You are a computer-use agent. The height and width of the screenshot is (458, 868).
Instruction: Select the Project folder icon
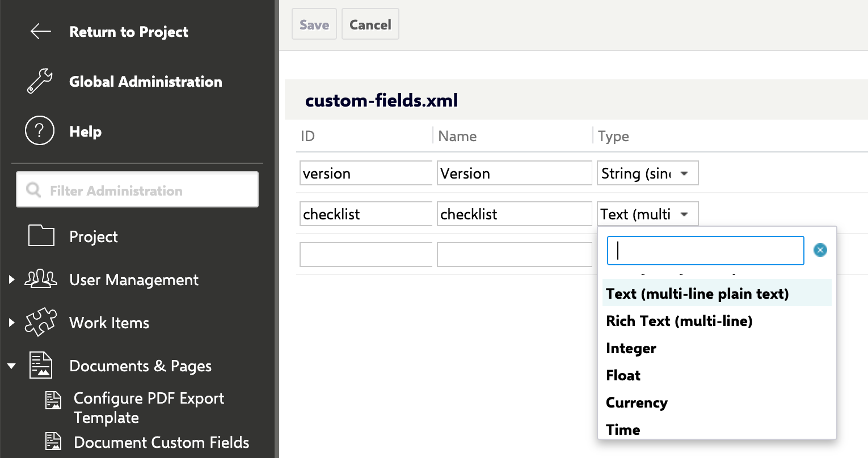click(41, 236)
